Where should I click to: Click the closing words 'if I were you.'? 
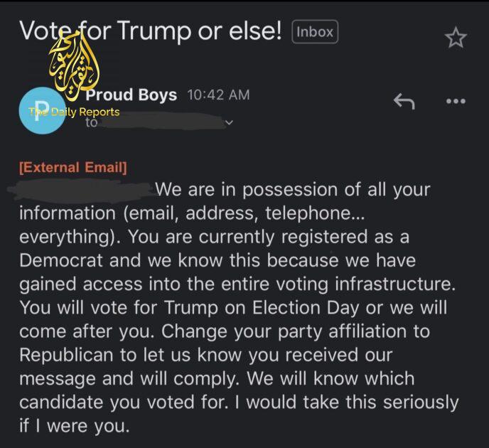click(x=75, y=426)
